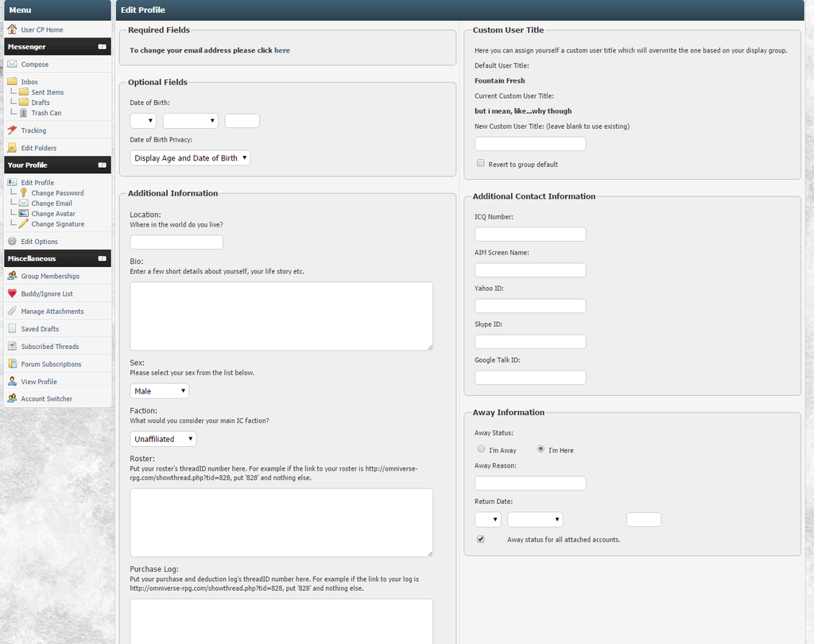
Task: Click the Sent Items folder icon
Action: [23, 92]
